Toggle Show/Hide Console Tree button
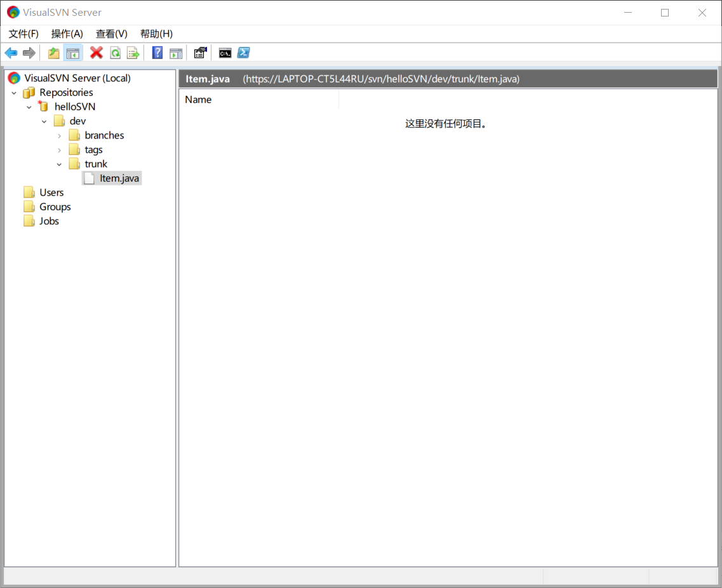This screenshot has height=588, width=722. click(73, 53)
